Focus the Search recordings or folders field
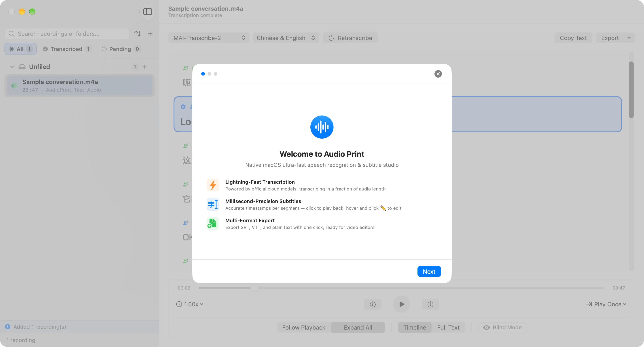Image resolution: width=644 pixels, height=347 pixels. tap(67, 34)
